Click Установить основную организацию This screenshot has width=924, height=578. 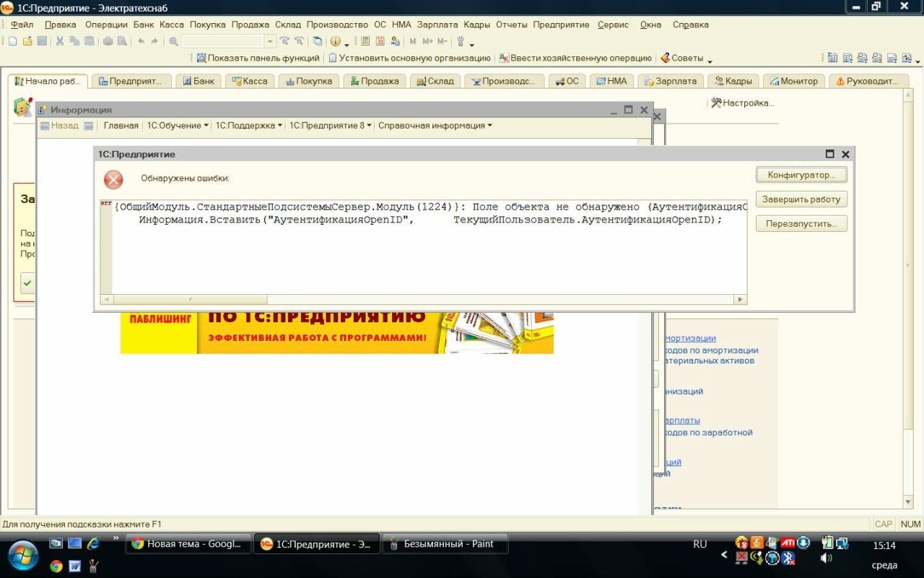[409, 58]
